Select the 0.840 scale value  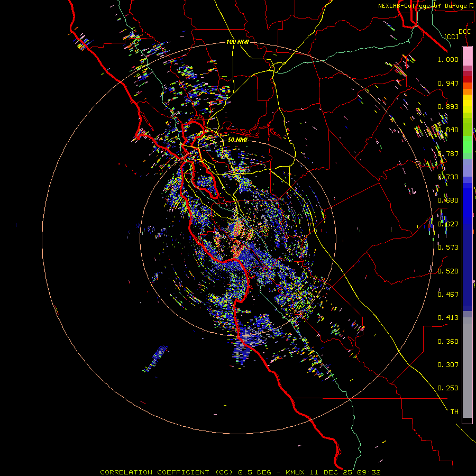(x=448, y=130)
